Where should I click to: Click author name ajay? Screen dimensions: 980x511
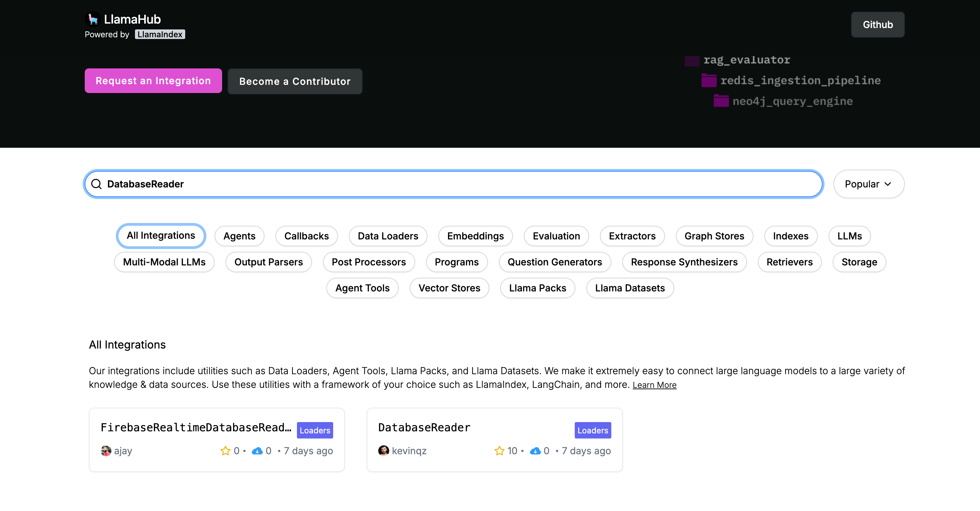123,451
